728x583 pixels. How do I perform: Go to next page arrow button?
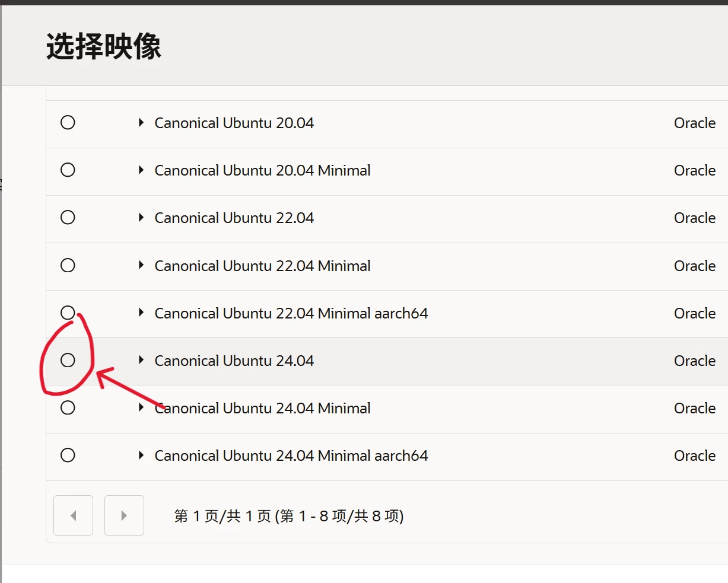tap(124, 515)
